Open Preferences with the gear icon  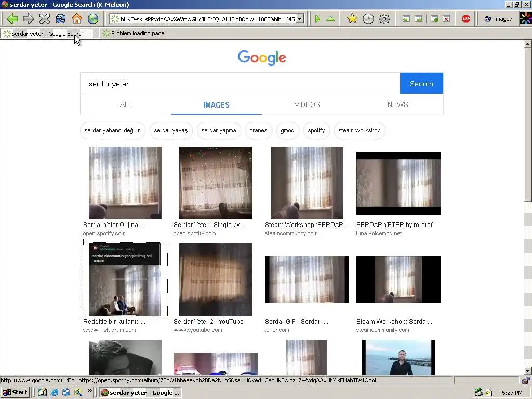point(384,19)
